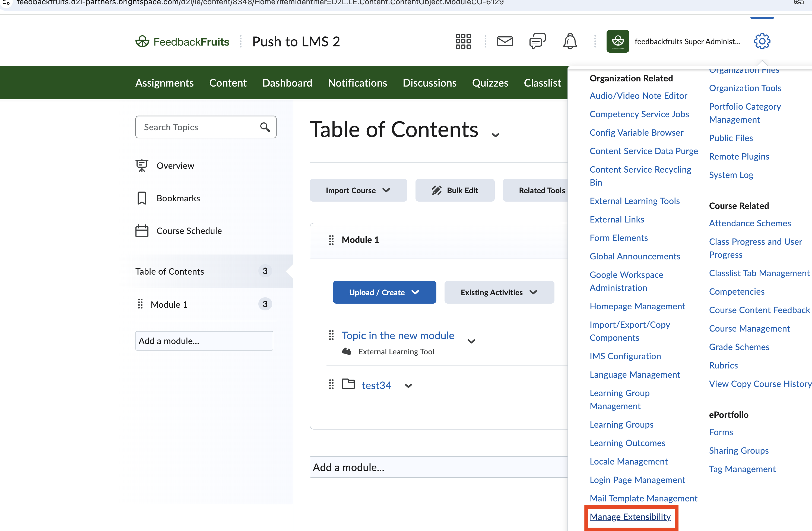Click the main Add a module field
Screen dimensions: 812x531
[438, 467]
